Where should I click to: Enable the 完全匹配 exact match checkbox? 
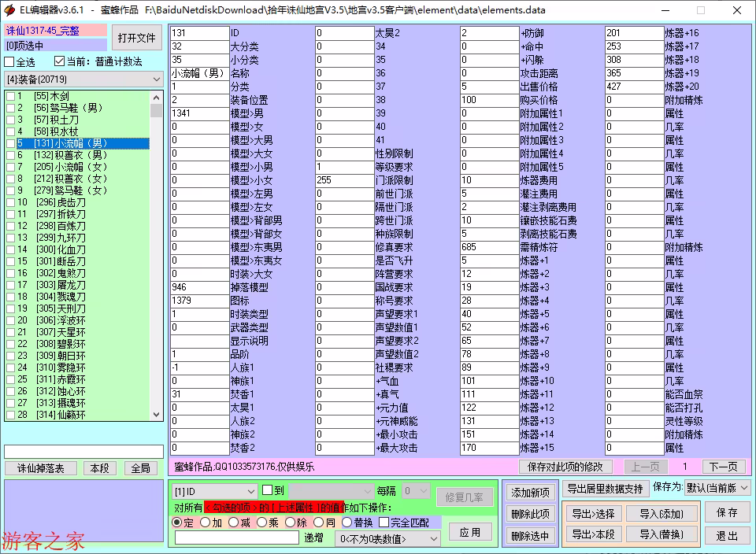pos(384,522)
